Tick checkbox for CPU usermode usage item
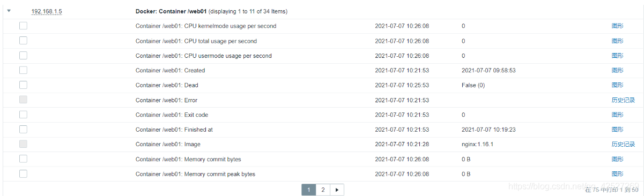This screenshot has width=644, height=196. (x=23, y=55)
